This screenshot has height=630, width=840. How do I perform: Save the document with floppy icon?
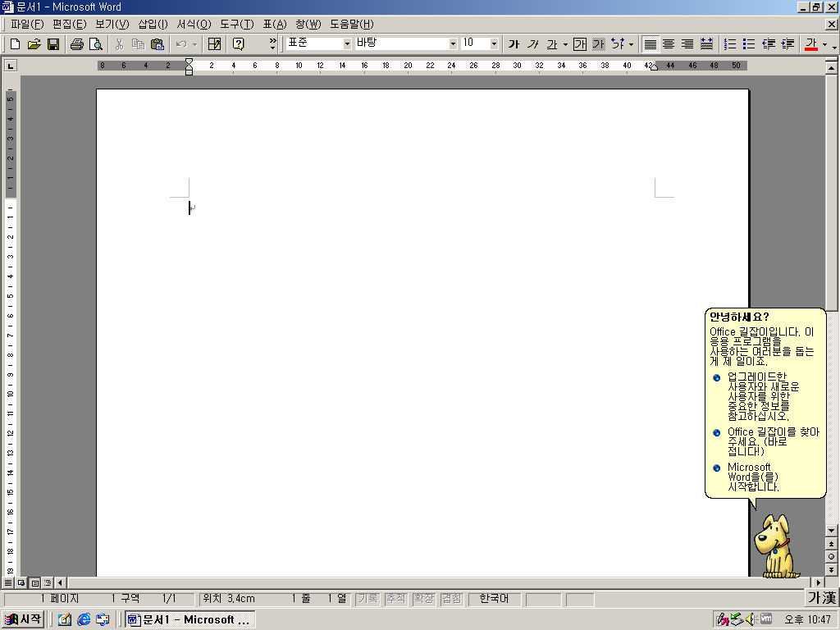click(x=53, y=44)
